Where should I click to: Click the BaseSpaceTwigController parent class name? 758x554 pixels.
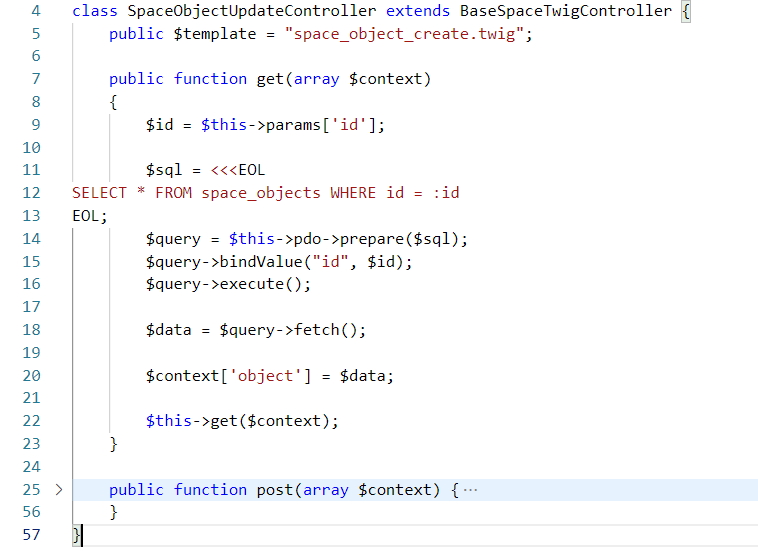point(565,11)
